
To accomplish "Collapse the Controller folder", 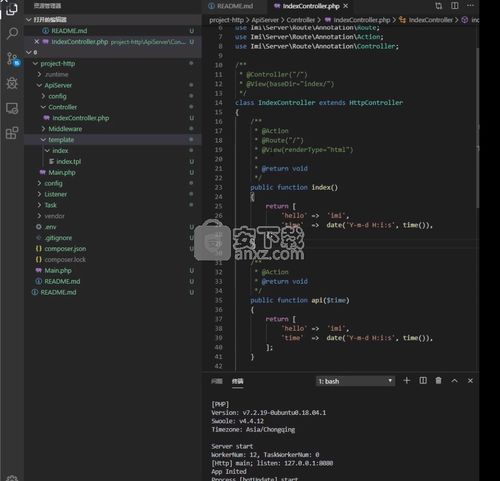I will tap(113, 107).
